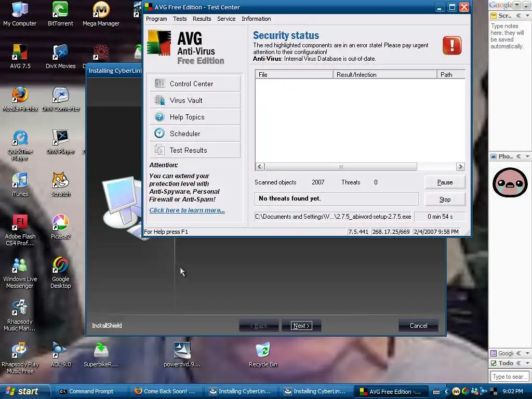Viewport: 532px width, 399px height.
Task: Open the Service menu
Action: [x=227, y=19]
